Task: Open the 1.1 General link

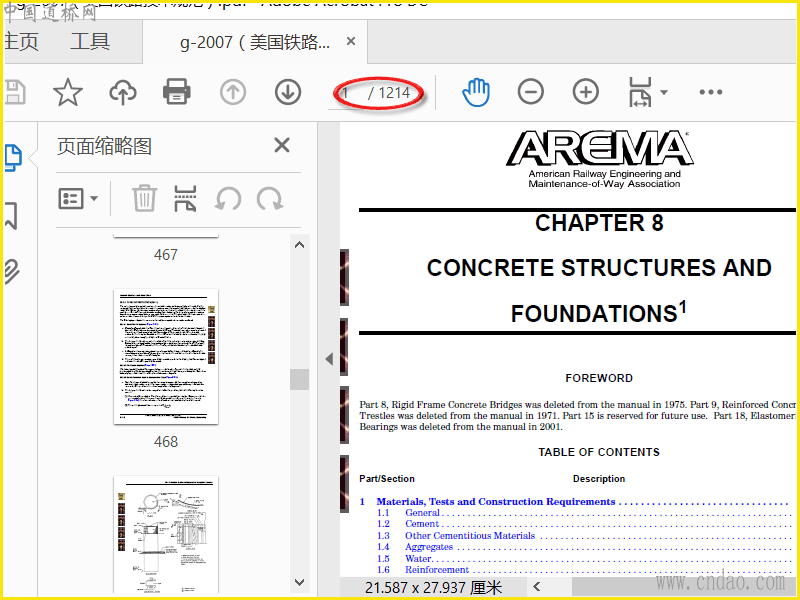Action: tap(422, 513)
